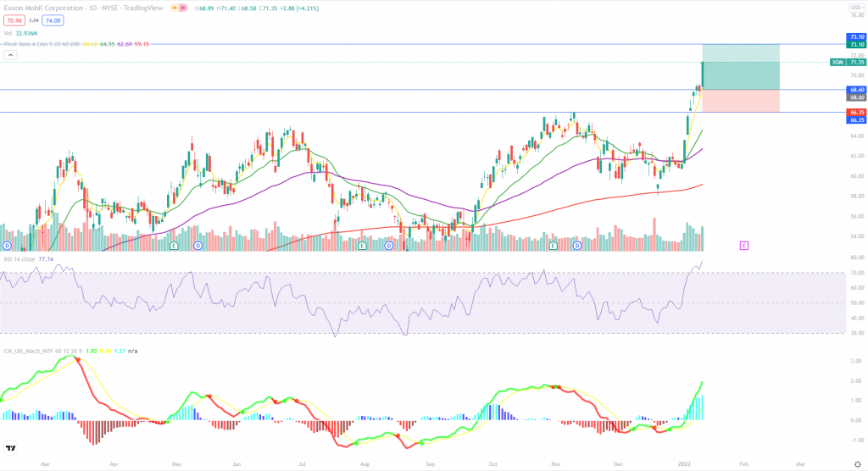Select the Pivot Boss 4 EMA indicator legend
Screen dimensions: 868x471
pyautogui.click(x=42, y=44)
